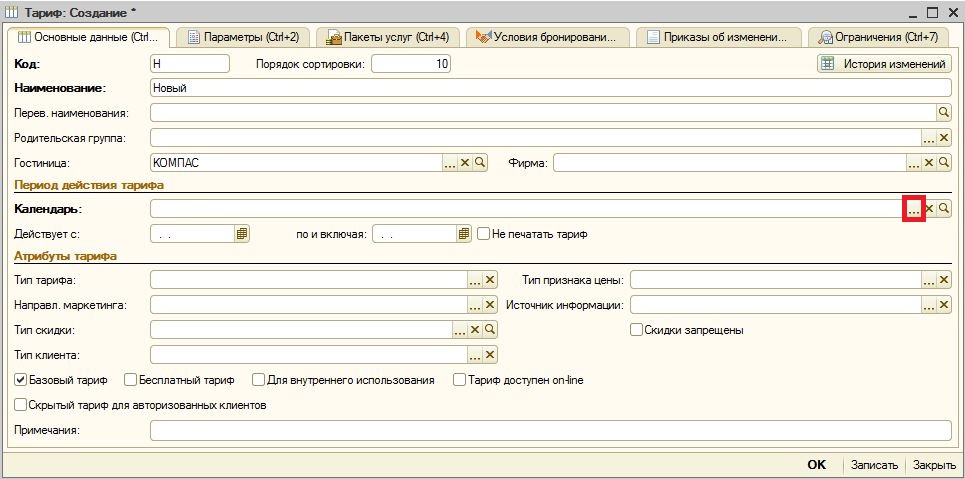This screenshot has height=479, width=965.
Task: Tick Для внутреннего использования checkbox
Action: coord(258,380)
